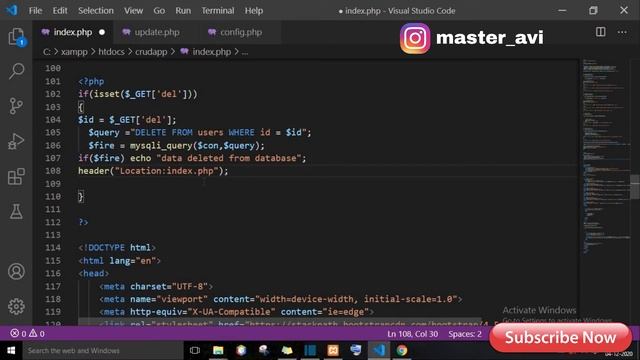Open File Explorer from the taskbar
Screen dimensions: 640x360
218,350
